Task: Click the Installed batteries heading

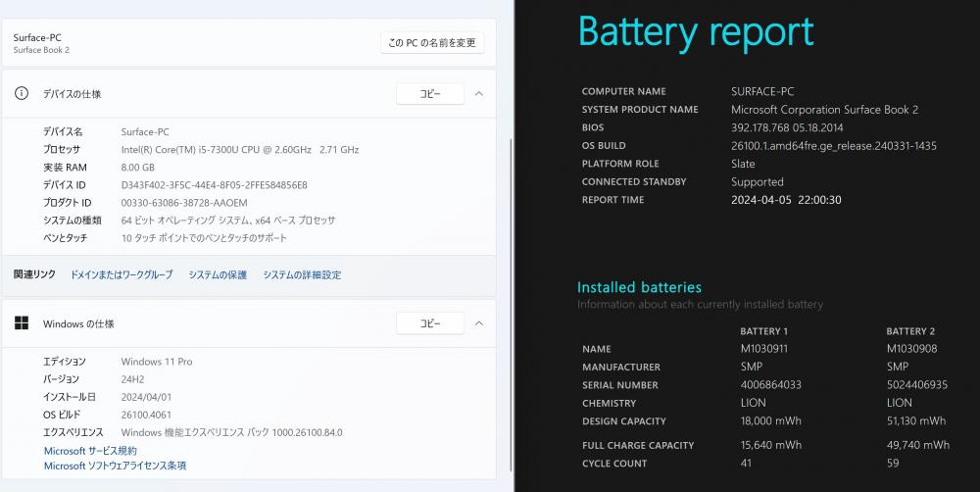Action: [639, 287]
